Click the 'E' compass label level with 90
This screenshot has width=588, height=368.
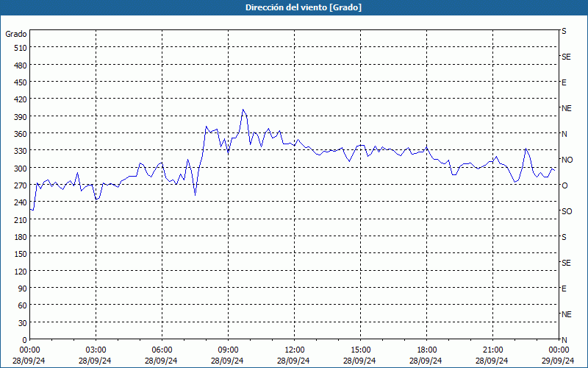(x=564, y=289)
